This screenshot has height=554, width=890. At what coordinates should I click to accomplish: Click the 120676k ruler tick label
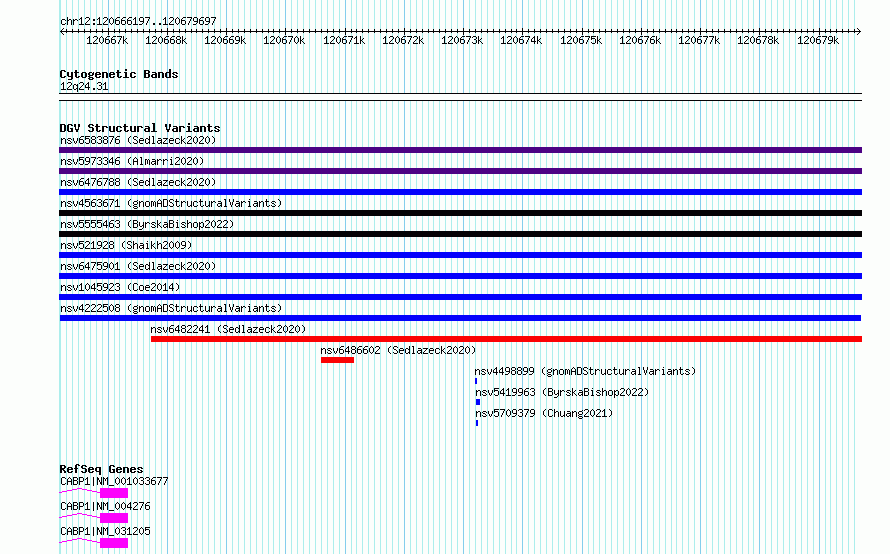coord(640,40)
